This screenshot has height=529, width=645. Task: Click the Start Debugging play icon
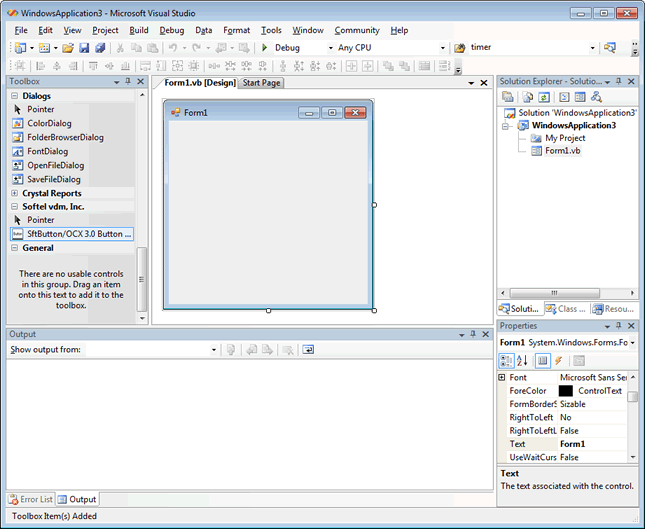265,47
